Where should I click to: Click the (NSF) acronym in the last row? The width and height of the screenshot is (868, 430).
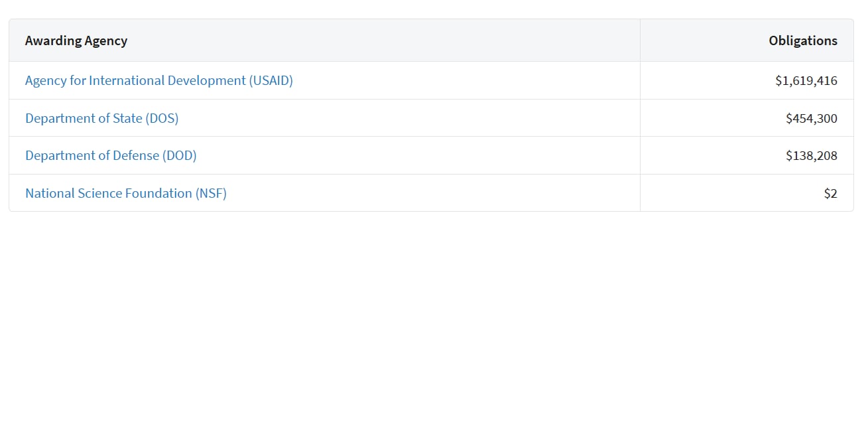211,193
